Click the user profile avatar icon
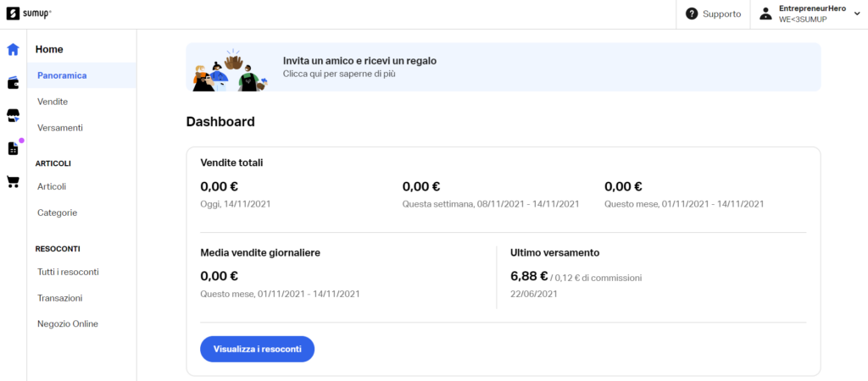 [765, 14]
